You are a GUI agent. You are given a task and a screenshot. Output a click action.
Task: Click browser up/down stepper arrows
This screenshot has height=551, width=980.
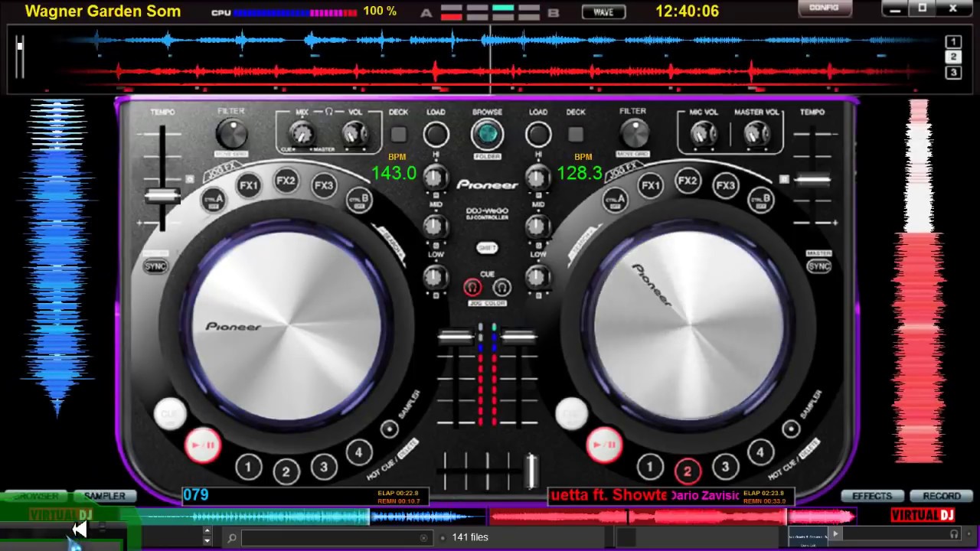pyautogui.click(x=207, y=537)
